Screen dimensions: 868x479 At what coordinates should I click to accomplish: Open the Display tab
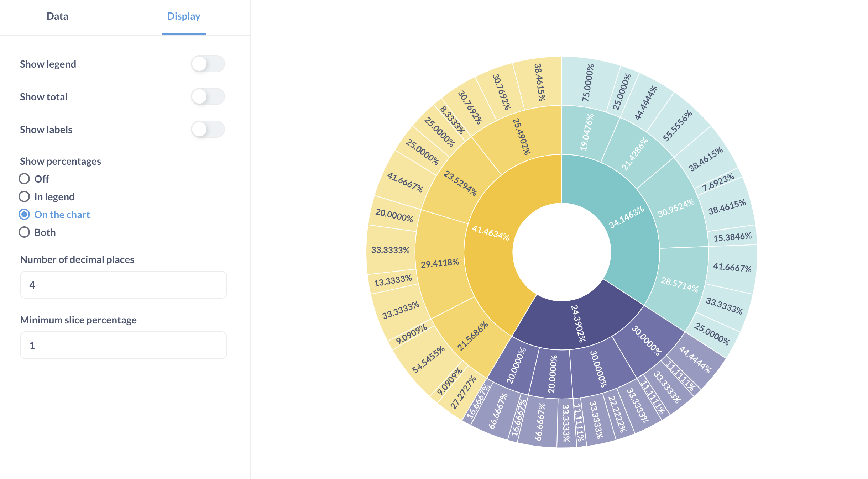click(183, 16)
